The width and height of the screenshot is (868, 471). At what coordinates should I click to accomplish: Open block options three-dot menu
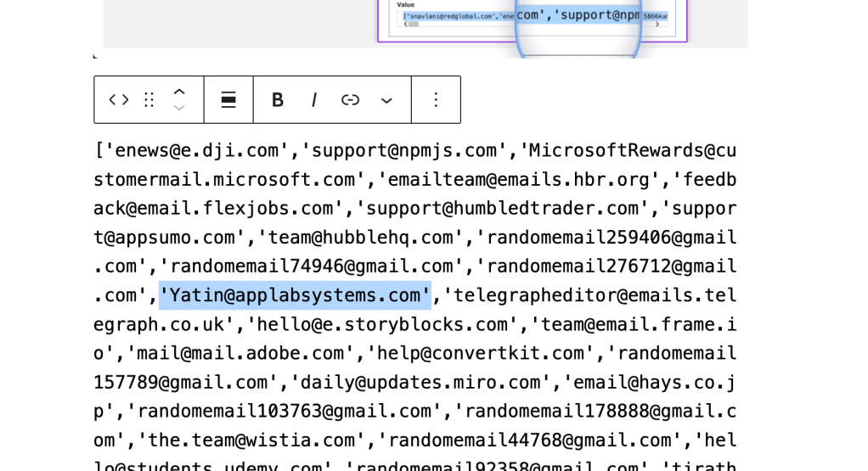click(437, 99)
